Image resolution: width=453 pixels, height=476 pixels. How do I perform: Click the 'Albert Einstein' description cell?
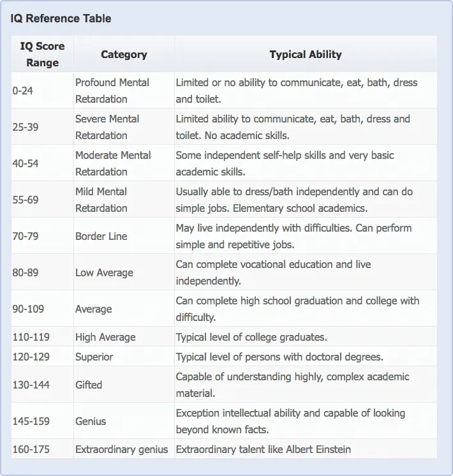click(x=263, y=449)
